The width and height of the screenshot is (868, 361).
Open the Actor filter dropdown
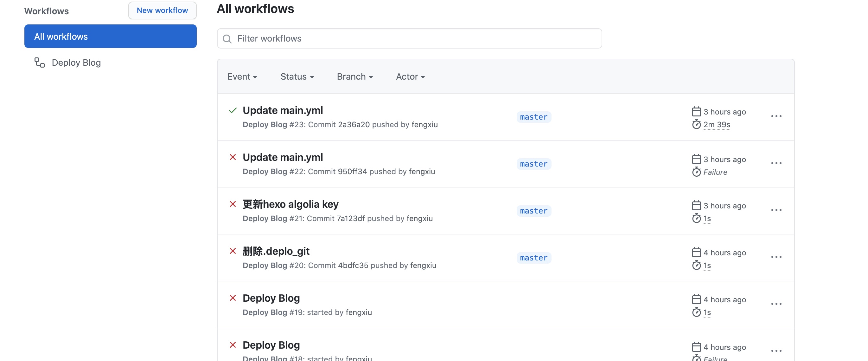(x=410, y=76)
